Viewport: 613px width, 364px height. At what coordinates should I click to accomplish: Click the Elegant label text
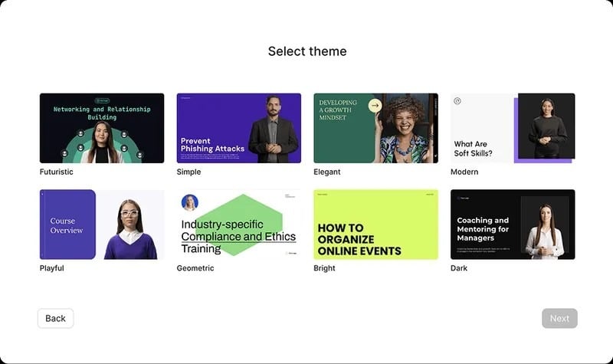(x=327, y=172)
